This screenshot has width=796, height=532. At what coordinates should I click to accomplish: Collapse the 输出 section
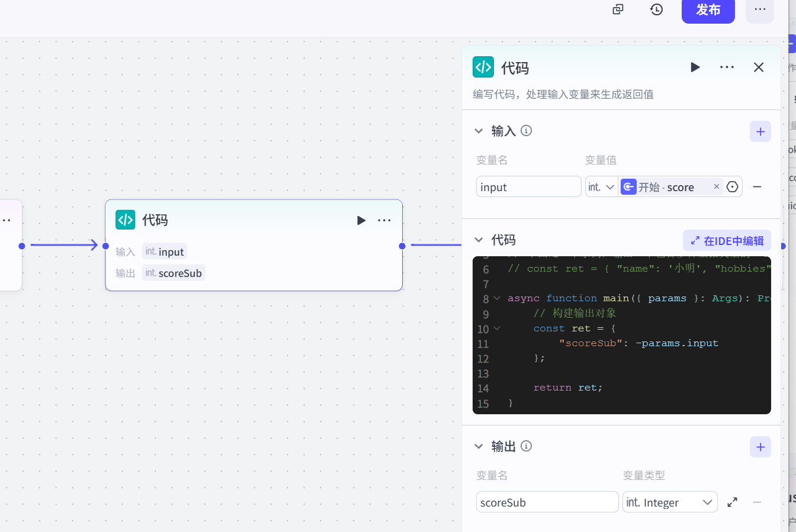[479, 447]
